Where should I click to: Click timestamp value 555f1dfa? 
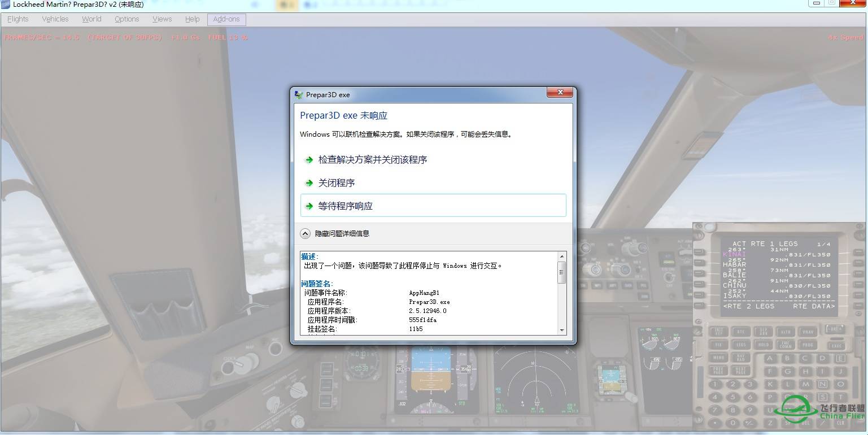click(422, 320)
